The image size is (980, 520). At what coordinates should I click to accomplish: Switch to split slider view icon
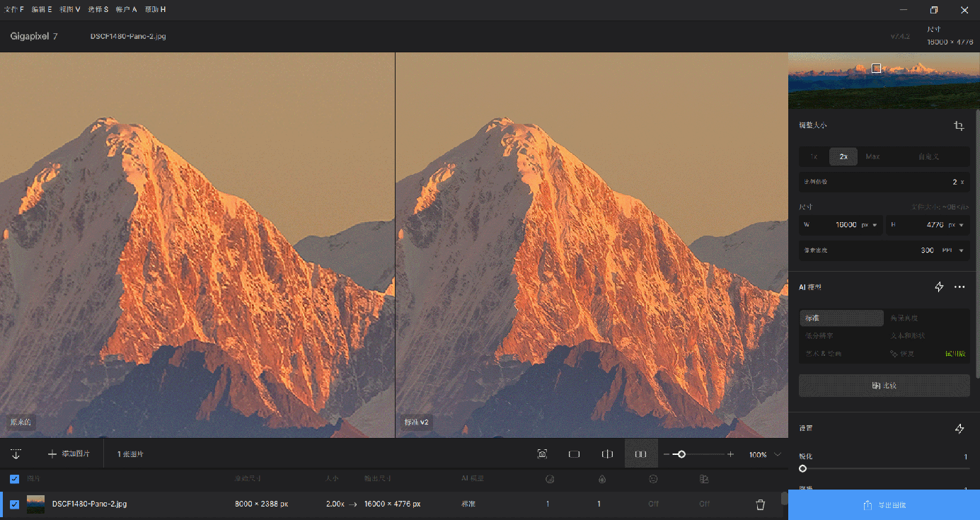click(607, 454)
